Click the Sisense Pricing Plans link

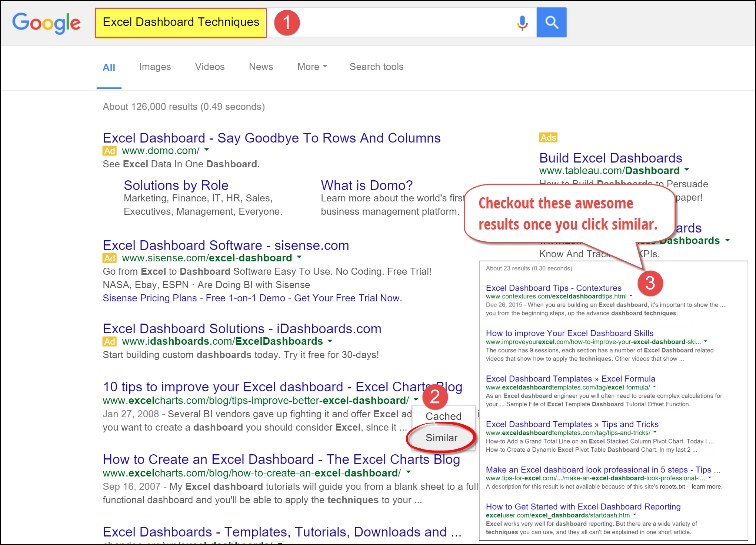[x=150, y=298]
